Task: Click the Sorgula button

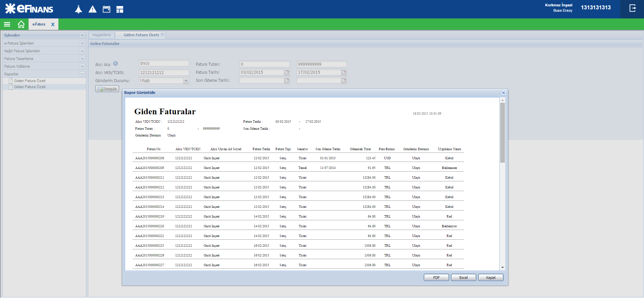Action: click(107, 89)
